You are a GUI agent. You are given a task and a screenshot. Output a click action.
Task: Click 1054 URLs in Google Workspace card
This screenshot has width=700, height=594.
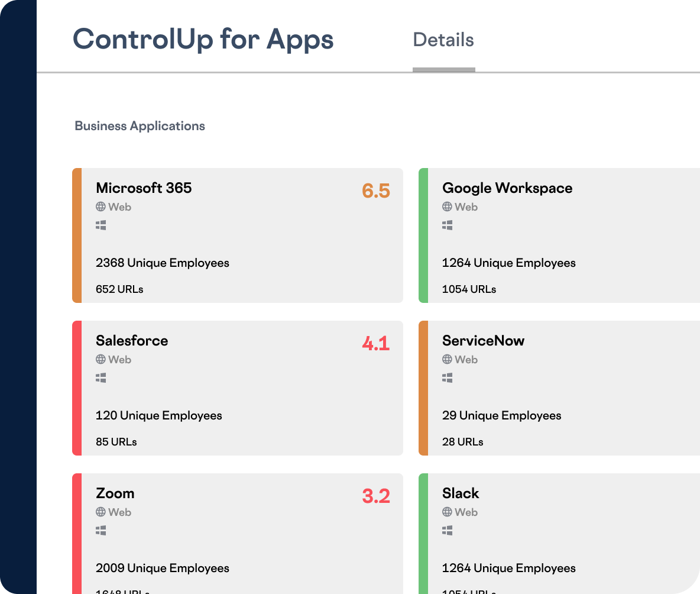(x=469, y=289)
